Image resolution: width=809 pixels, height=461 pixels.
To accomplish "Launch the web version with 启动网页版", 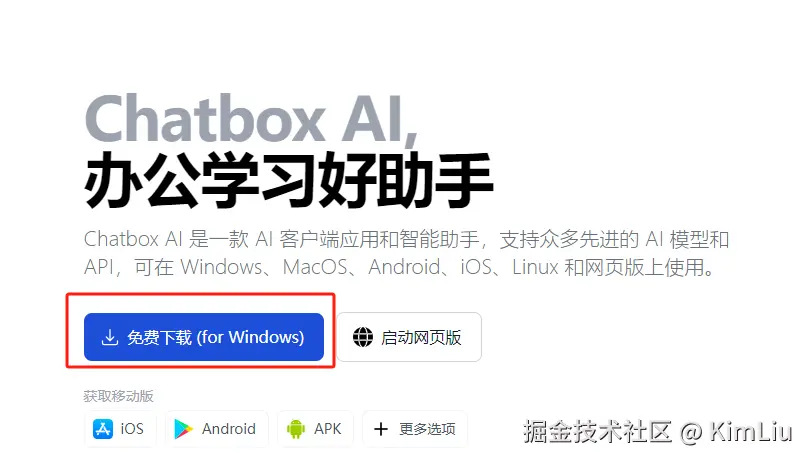I will [x=409, y=337].
